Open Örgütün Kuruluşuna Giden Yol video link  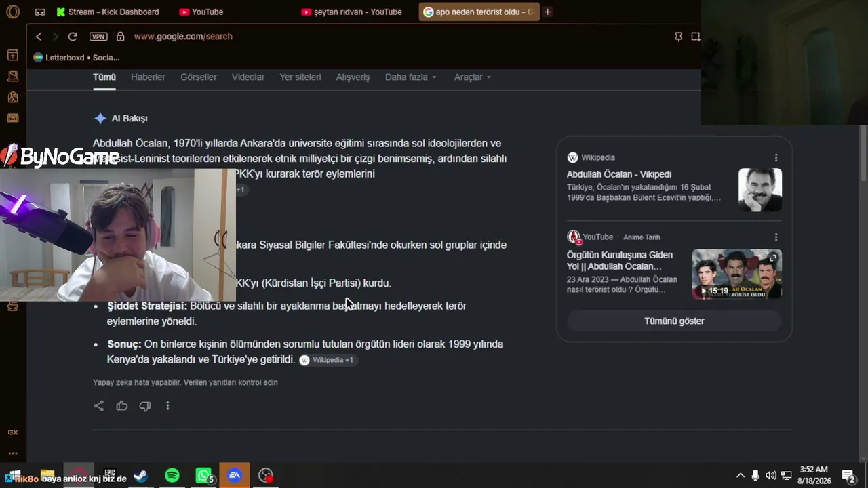click(620, 261)
